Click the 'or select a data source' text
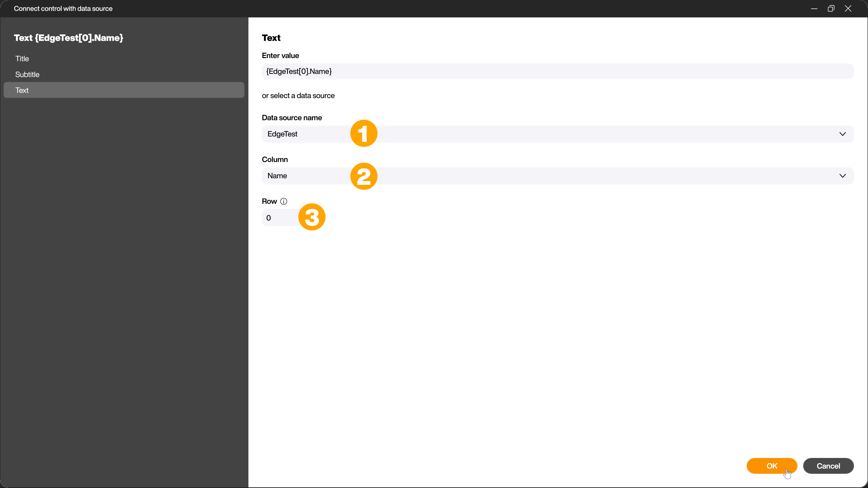This screenshot has width=868, height=488. (298, 96)
